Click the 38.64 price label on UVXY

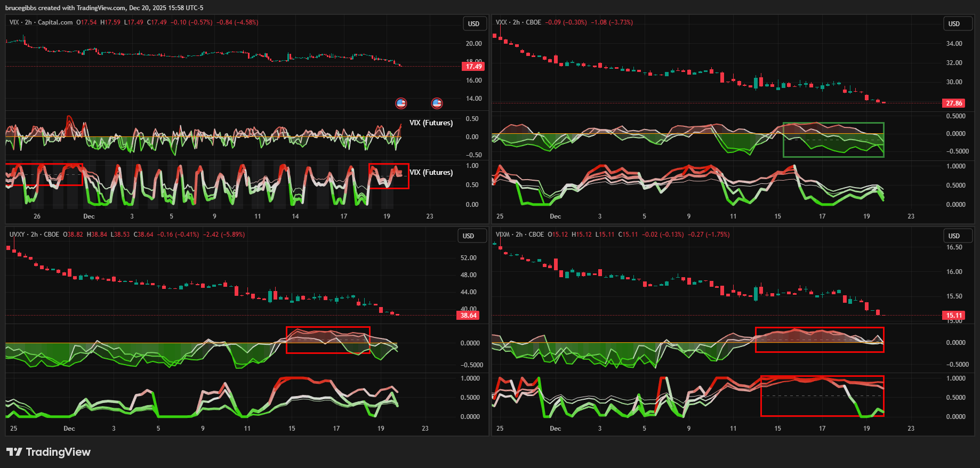468,316
